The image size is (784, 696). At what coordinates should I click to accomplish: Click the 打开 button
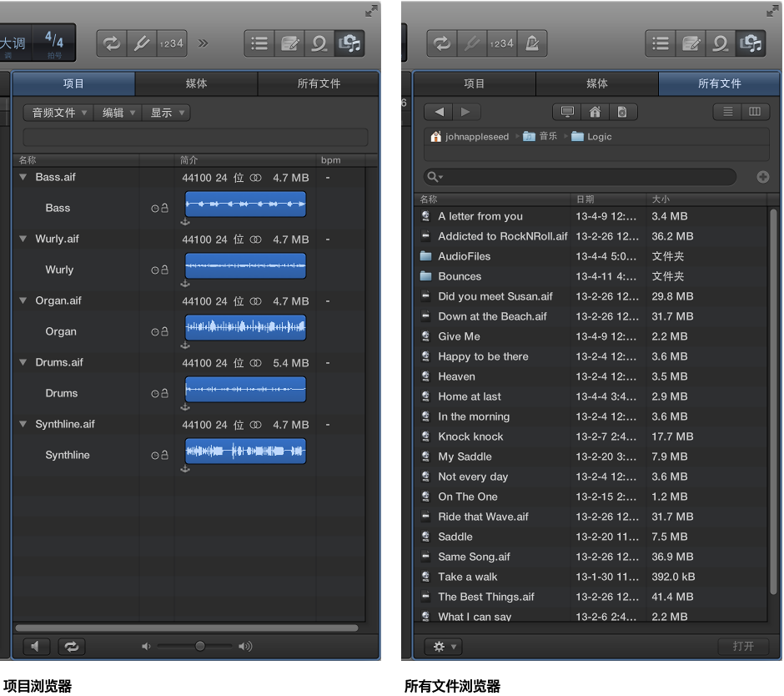(743, 646)
